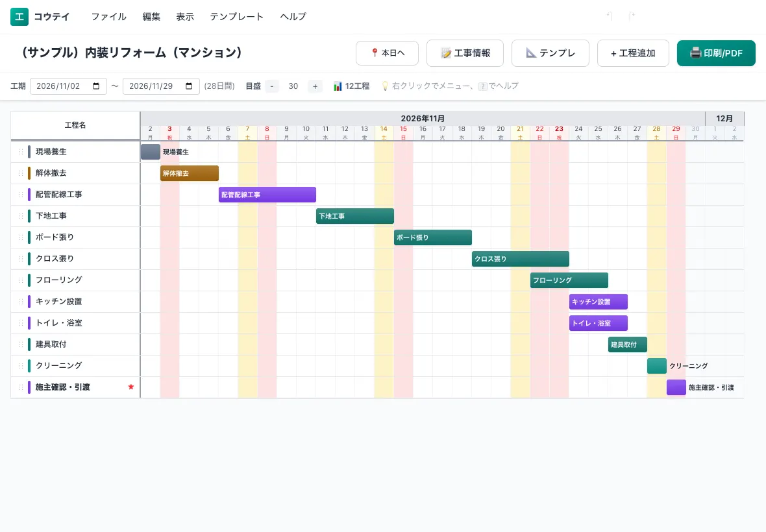This screenshot has height=532, width=766.
Task: Click the drag handle for キッチン設置 row
Action: coord(21,302)
